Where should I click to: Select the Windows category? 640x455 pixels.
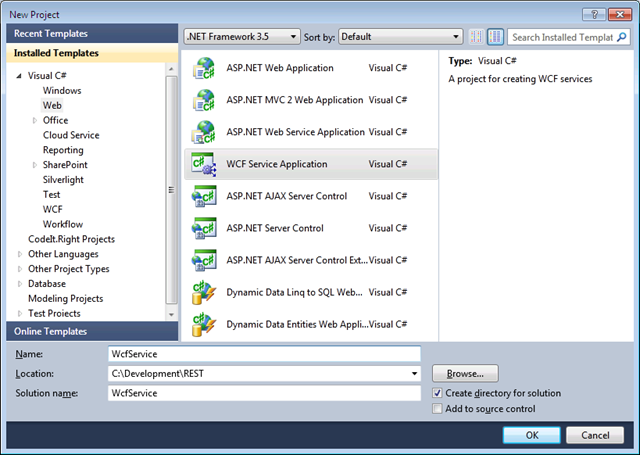[x=62, y=91]
